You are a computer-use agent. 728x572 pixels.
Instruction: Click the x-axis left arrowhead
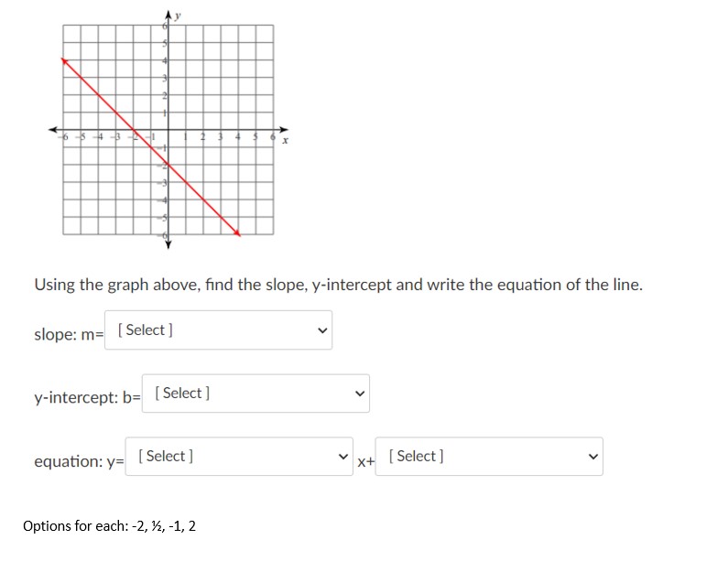point(53,129)
